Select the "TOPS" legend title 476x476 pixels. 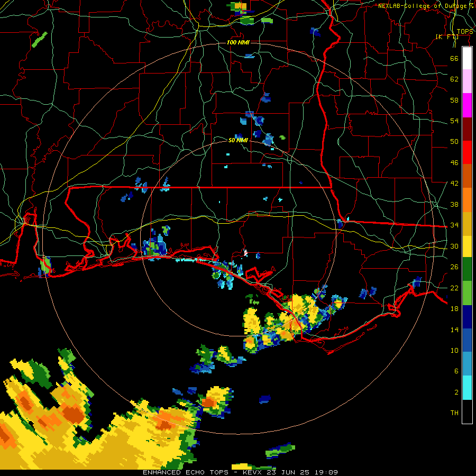pyautogui.click(x=465, y=31)
